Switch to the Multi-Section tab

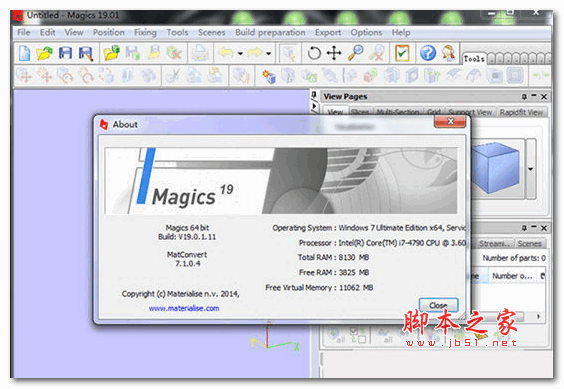pyautogui.click(x=397, y=112)
